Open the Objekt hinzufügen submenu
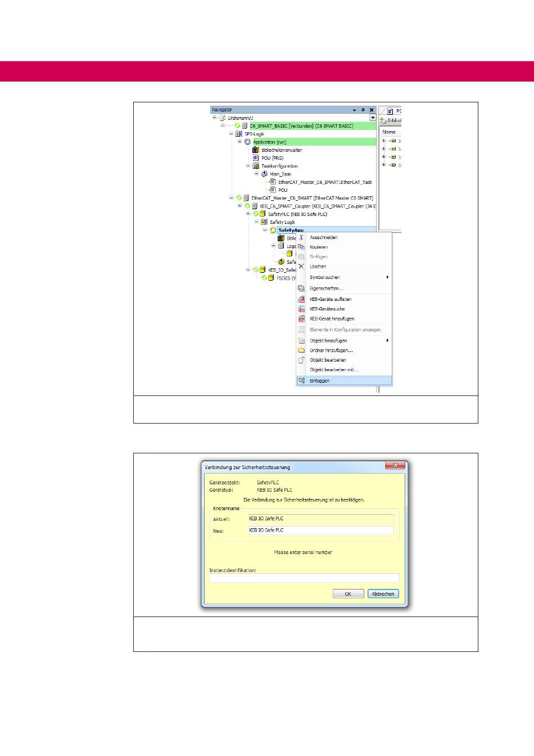534x756 pixels. click(x=344, y=341)
